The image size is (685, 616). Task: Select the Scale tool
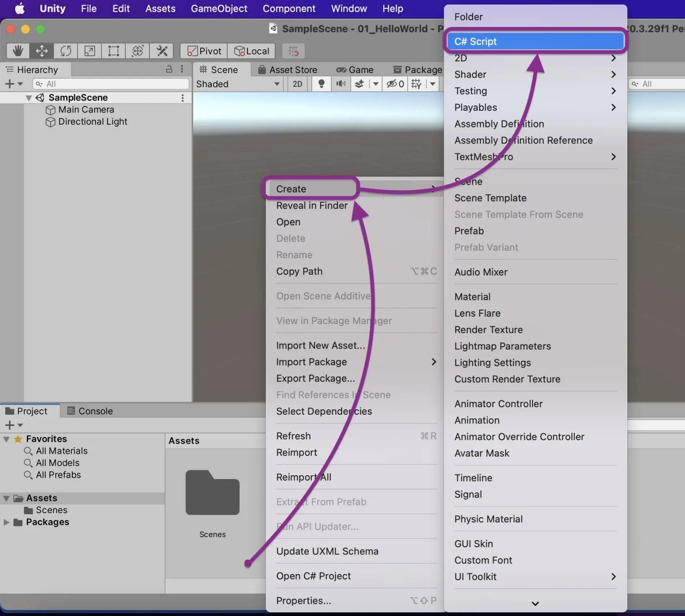click(90, 51)
